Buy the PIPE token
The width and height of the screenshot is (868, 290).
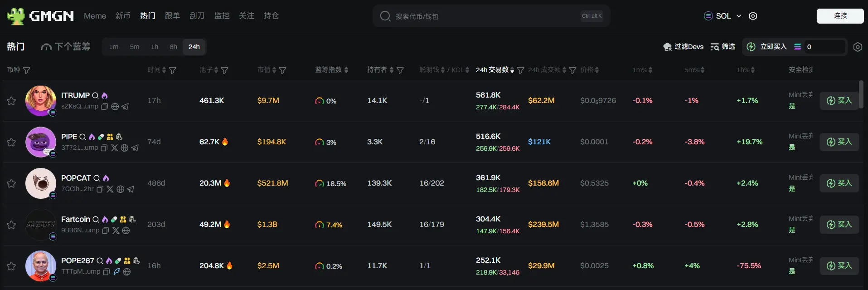839,142
